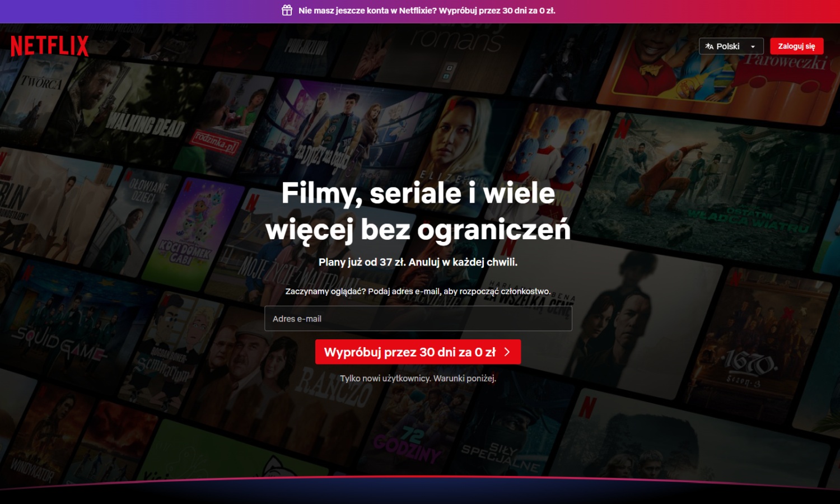Click the Netflix logo
The image size is (840, 504).
pyautogui.click(x=50, y=46)
